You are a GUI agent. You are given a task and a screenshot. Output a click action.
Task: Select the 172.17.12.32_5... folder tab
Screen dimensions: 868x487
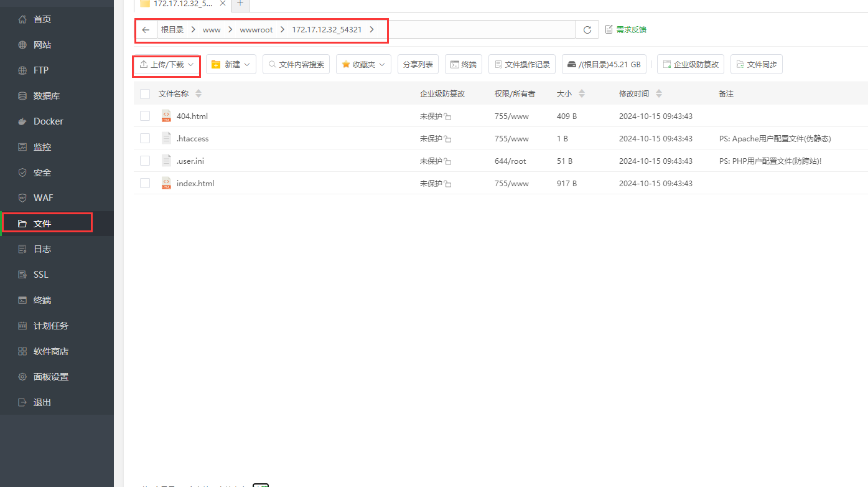(x=183, y=4)
